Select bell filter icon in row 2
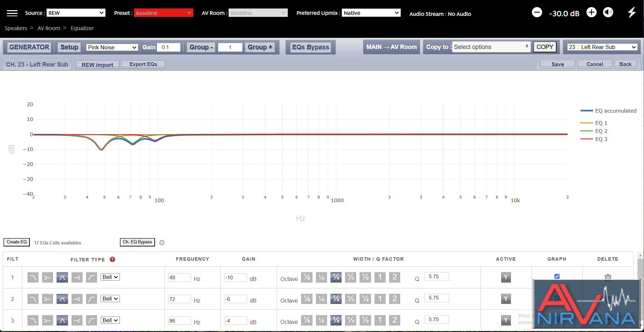Screen dimensions: 644x332 pos(62,299)
